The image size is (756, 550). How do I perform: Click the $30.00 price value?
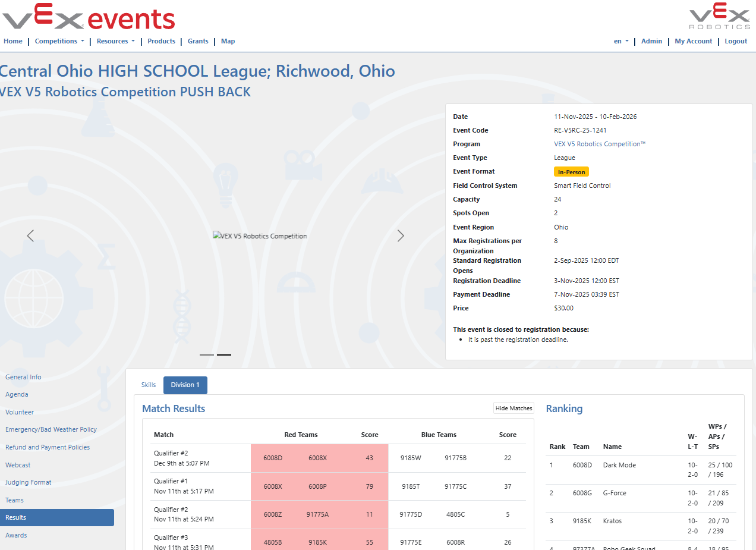564,308
